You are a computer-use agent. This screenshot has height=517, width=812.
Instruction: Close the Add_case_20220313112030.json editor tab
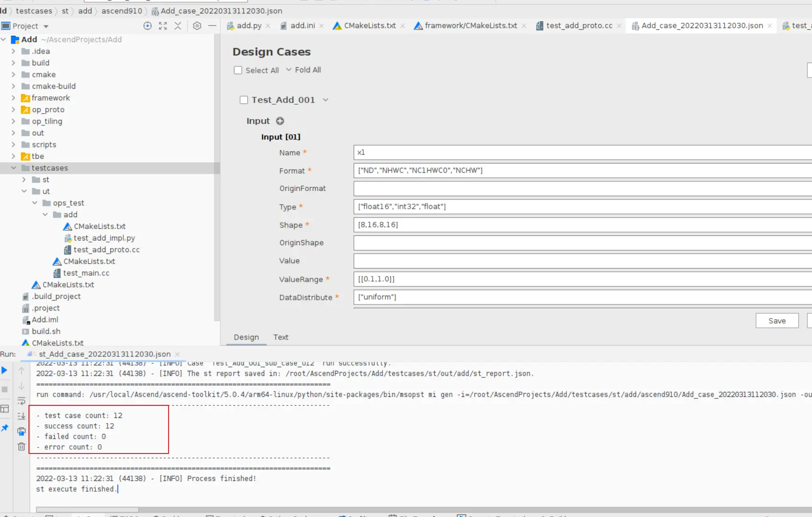point(770,26)
